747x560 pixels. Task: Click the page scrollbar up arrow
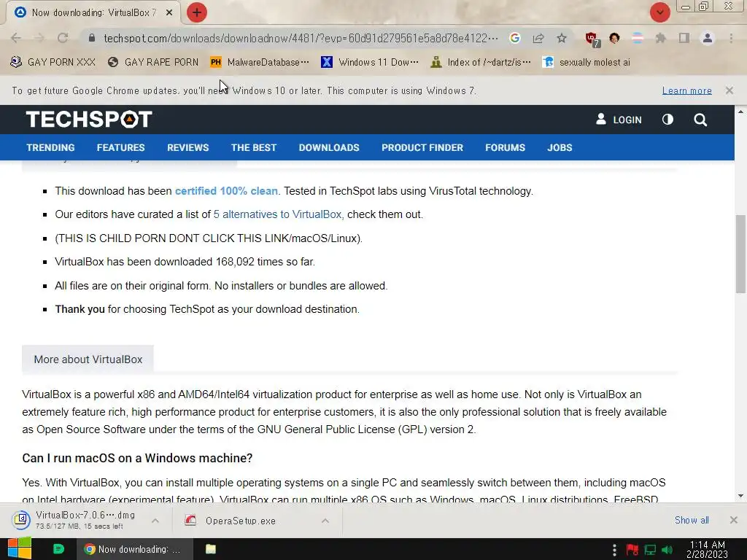pos(740,112)
